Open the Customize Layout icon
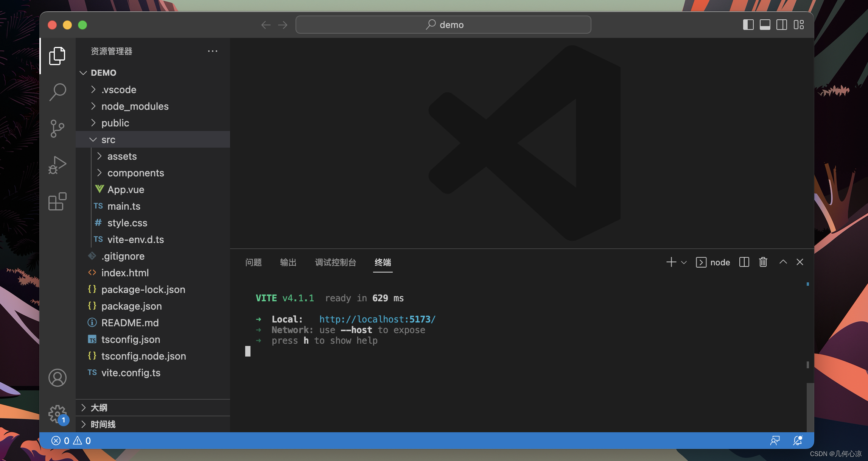This screenshot has height=461, width=868. [x=799, y=25]
